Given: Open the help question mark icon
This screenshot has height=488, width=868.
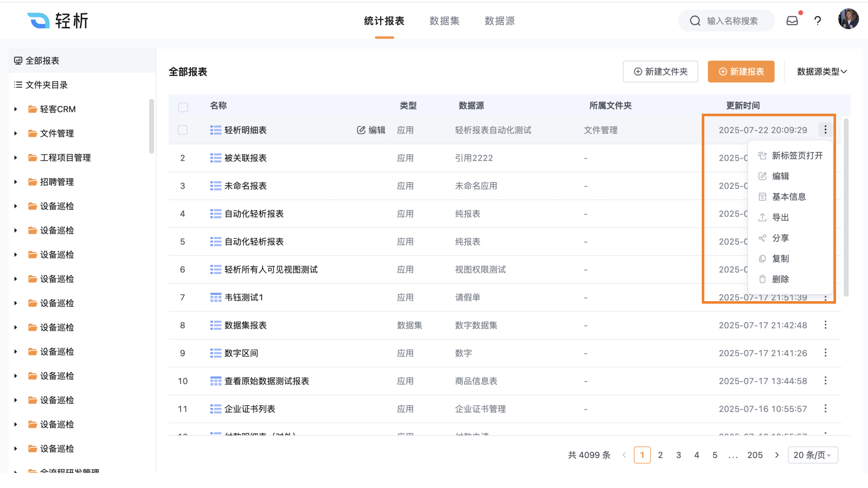Looking at the screenshot, I should pos(817,21).
